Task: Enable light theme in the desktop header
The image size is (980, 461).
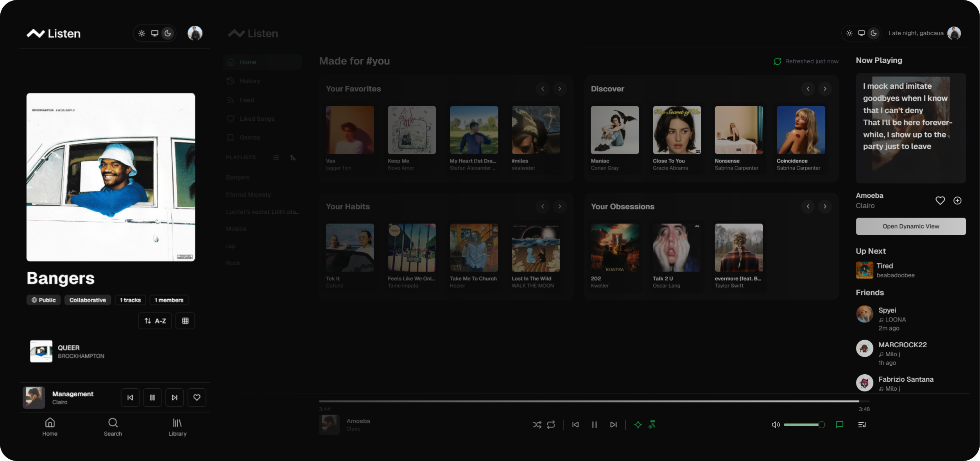Action: (x=849, y=33)
